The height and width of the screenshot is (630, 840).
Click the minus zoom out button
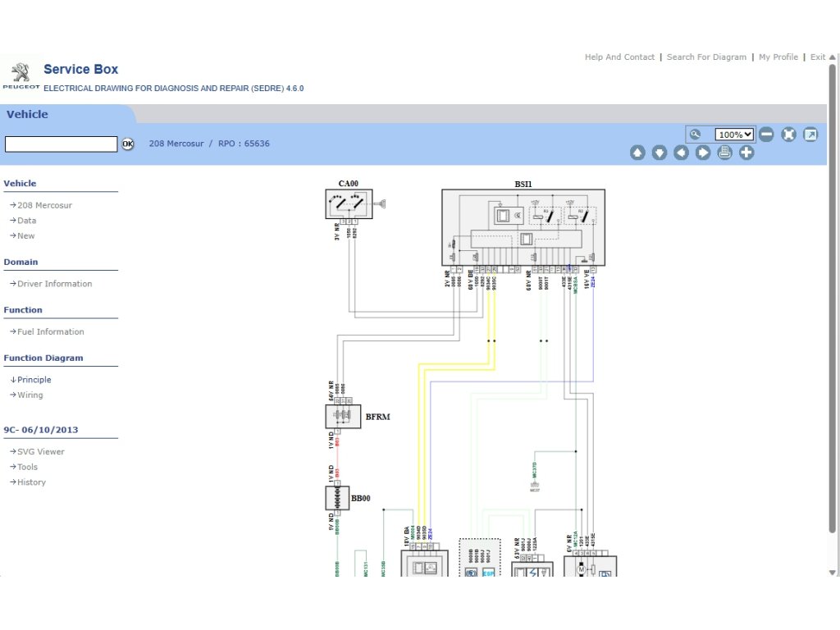click(766, 135)
